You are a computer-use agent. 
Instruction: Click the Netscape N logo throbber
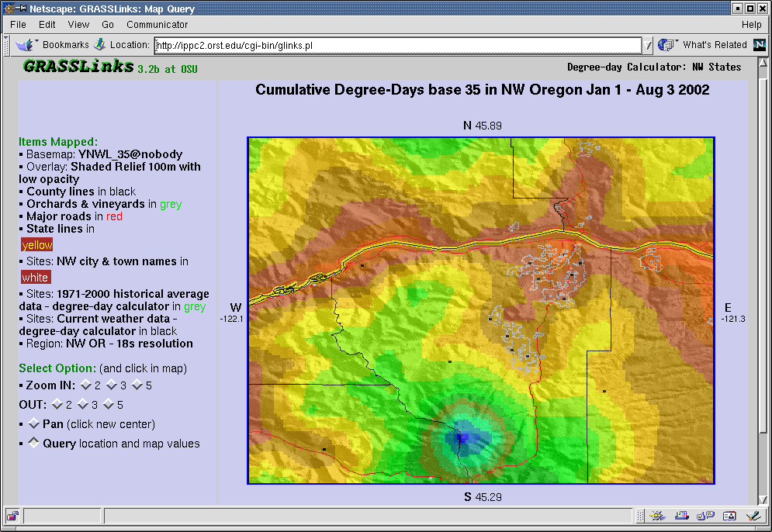[760, 45]
